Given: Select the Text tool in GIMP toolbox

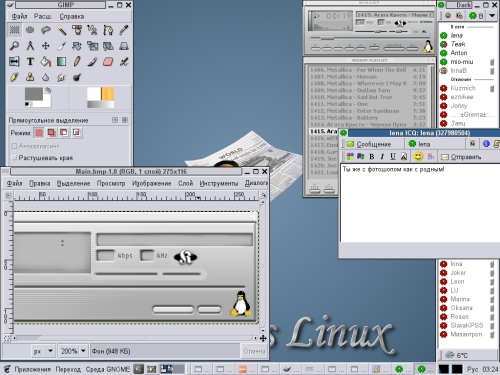Looking at the screenshot, I should click(30, 62).
